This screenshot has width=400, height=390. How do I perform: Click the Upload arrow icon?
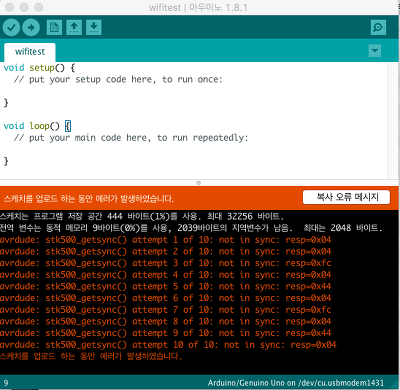31,27
